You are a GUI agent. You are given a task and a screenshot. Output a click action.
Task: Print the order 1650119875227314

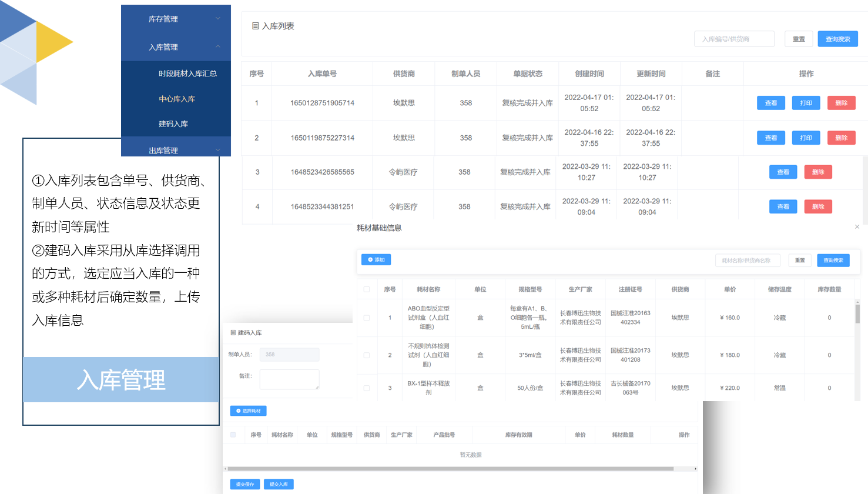[806, 138]
